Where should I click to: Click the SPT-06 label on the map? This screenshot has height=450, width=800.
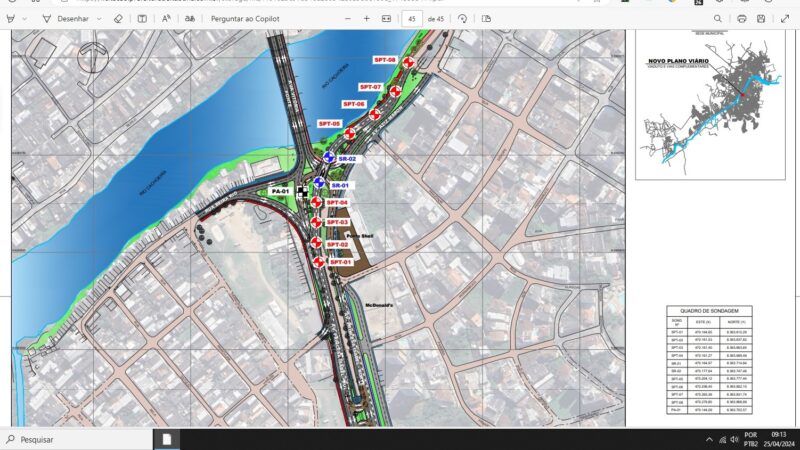[x=354, y=104]
